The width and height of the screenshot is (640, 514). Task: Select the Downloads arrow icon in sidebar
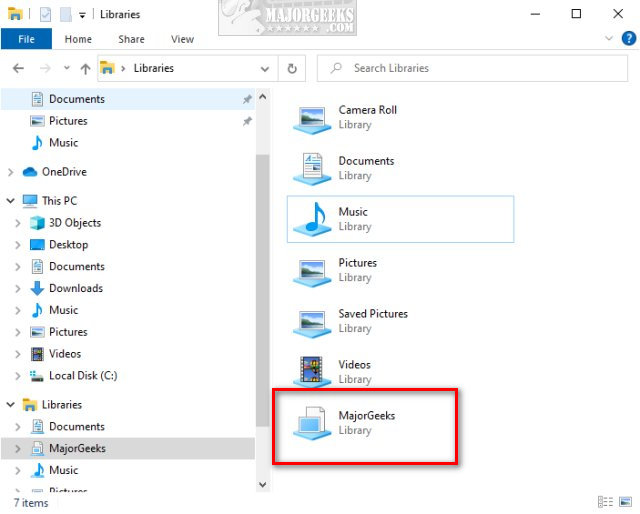[37, 288]
